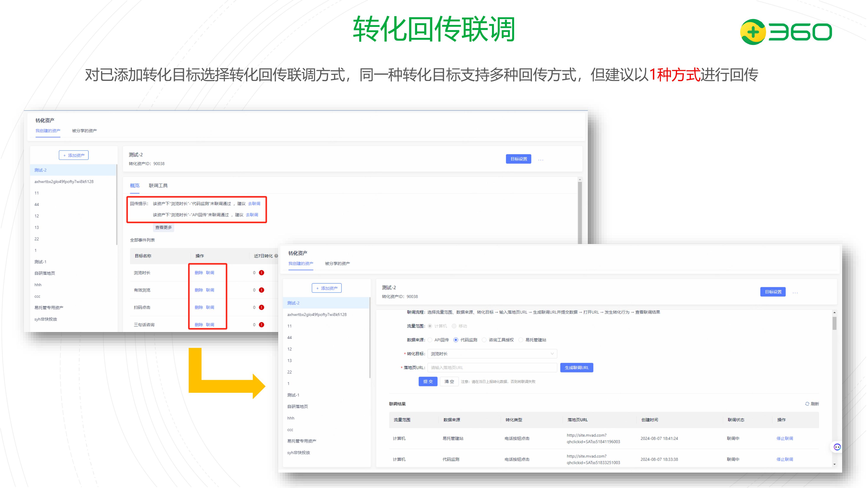Image resolution: width=868 pixels, height=488 pixels.
Task: Expand 查看更多 under 回传提示
Action: pyautogui.click(x=163, y=227)
